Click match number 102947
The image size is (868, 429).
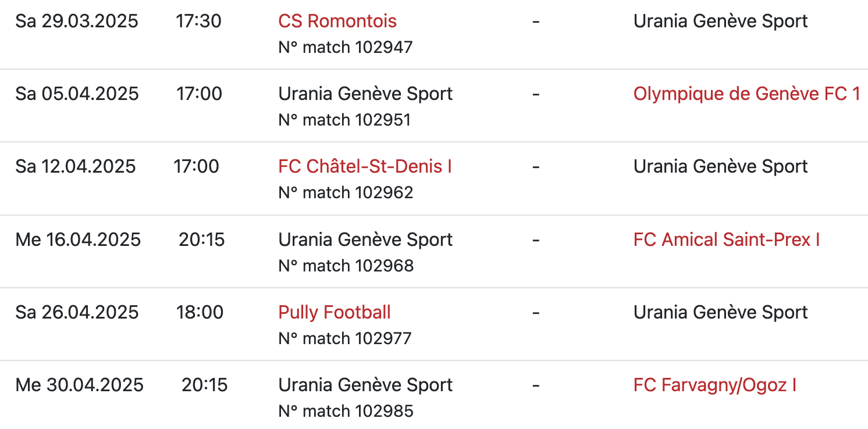pyautogui.click(x=346, y=47)
